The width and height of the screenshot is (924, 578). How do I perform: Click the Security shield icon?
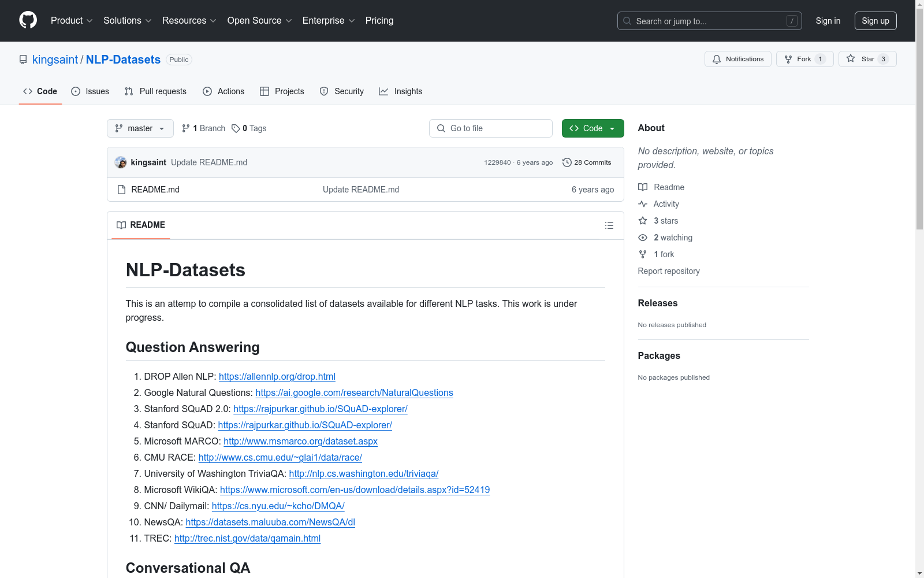click(x=324, y=91)
